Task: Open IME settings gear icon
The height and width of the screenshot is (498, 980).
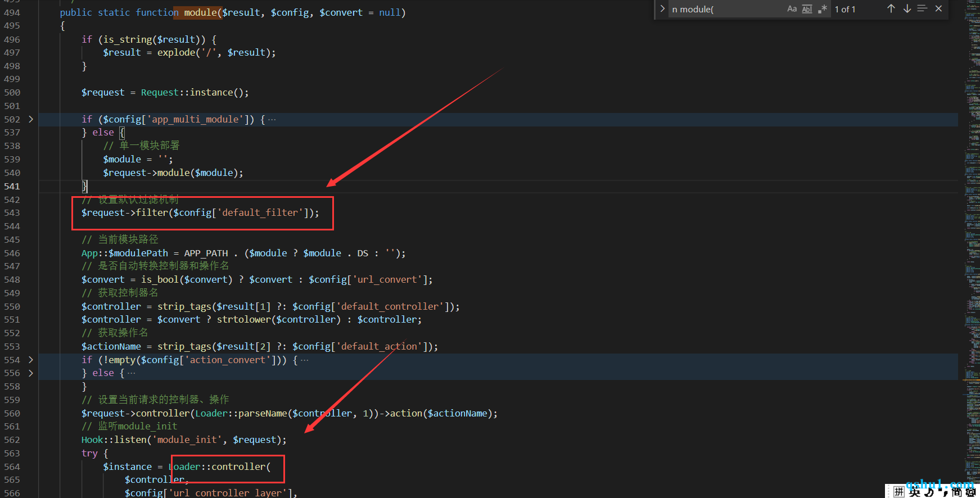Action: [x=970, y=492]
